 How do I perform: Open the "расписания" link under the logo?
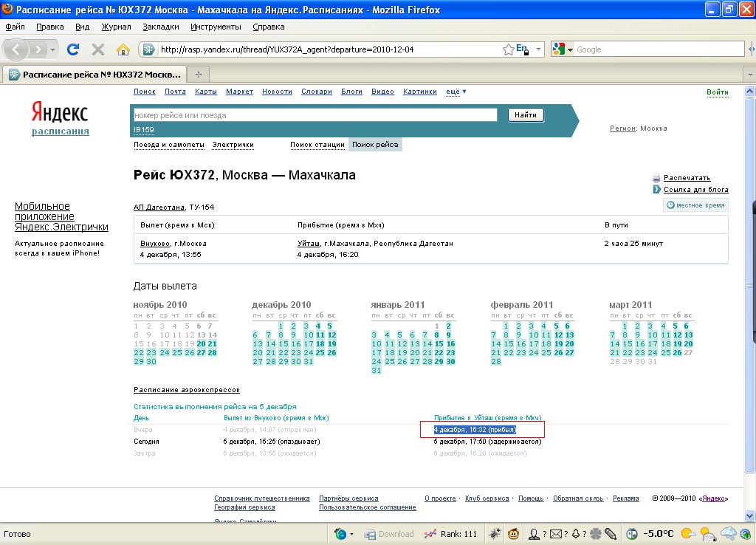pyautogui.click(x=61, y=131)
